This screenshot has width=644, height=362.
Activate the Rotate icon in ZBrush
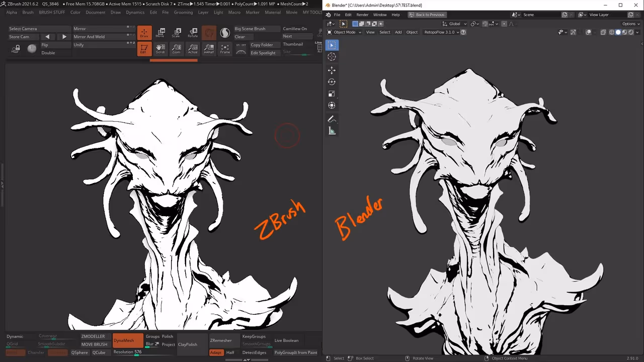tap(193, 33)
